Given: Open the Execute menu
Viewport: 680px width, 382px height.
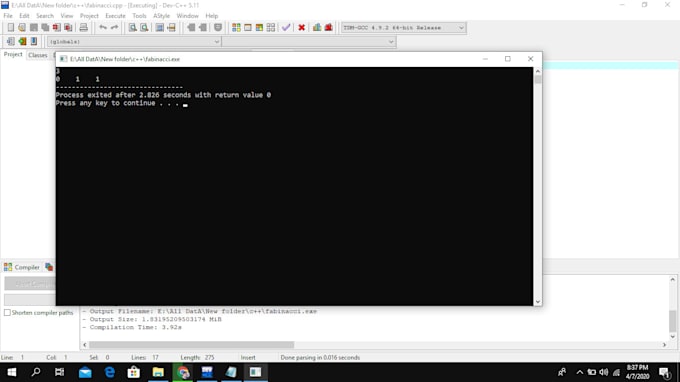Looking at the screenshot, I should [115, 16].
